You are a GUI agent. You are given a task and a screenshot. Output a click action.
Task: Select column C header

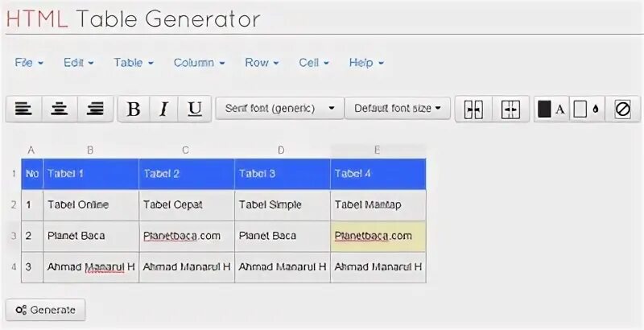(x=186, y=150)
